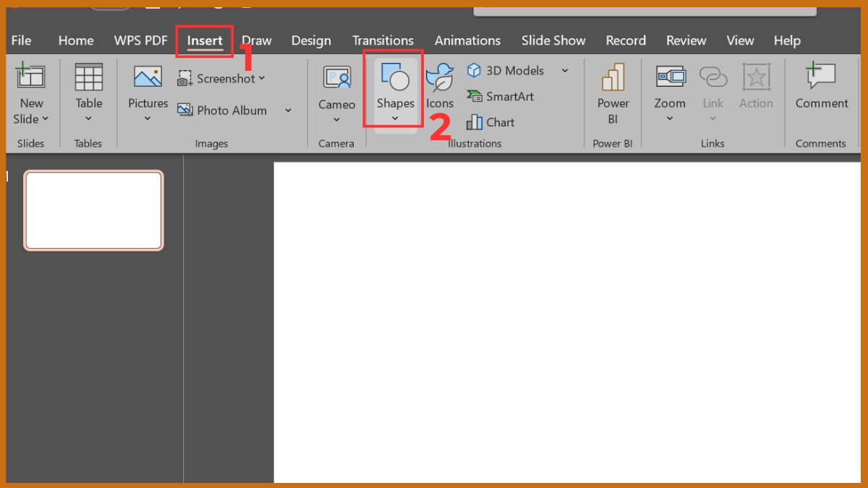This screenshot has height=488, width=868.
Task: Click the New Slide icon
Action: pyautogui.click(x=30, y=78)
